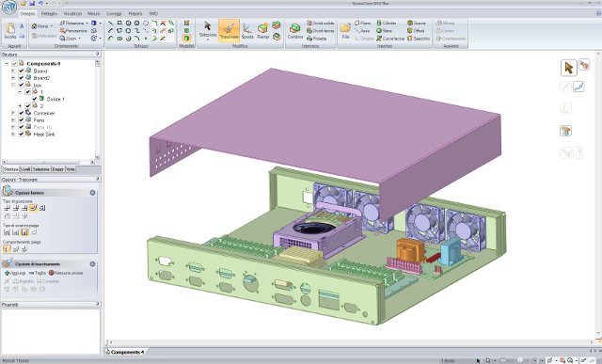This screenshot has width=602, height=364.
Task: Collapse the Components4 root node
Action: 7,63
